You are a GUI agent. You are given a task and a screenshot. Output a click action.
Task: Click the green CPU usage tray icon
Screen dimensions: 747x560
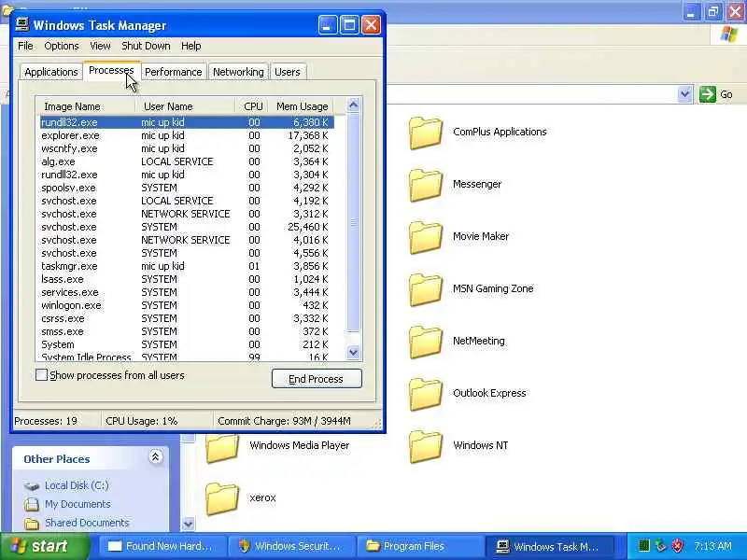click(x=643, y=546)
